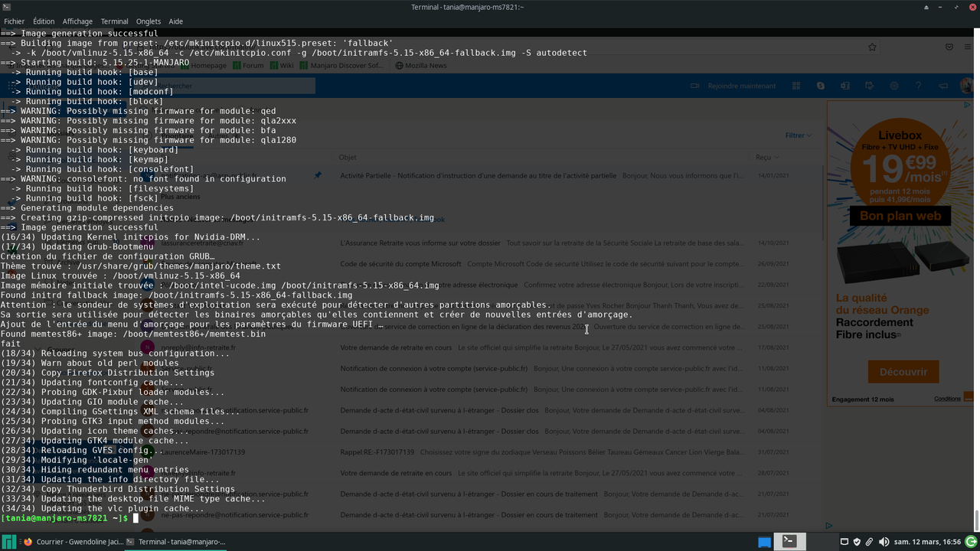
Task: Click the shade/roll-up window arrow in title bar
Action: coord(926,7)
